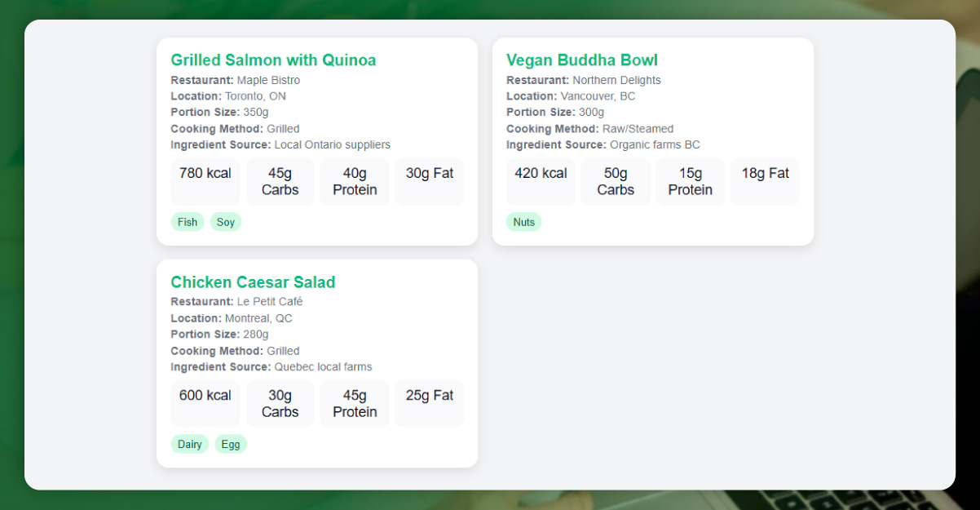Select the Dairy allergen tag

pos(189,444)
